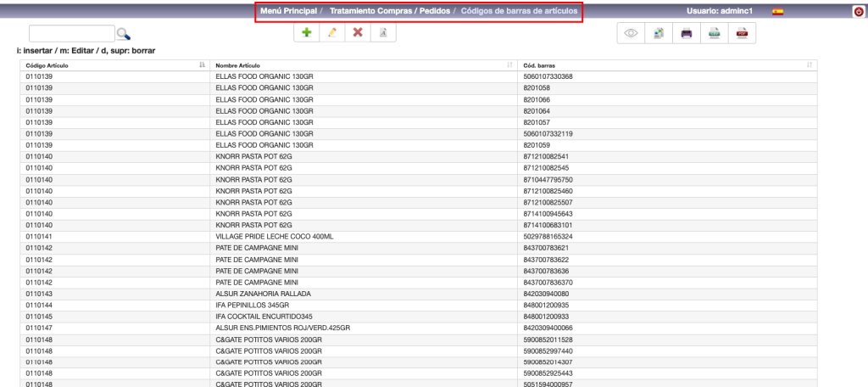Select the IFA PEPINILLOS 345GR row
The height and width of the screenshot is (387, 868).
pos(248,304)
